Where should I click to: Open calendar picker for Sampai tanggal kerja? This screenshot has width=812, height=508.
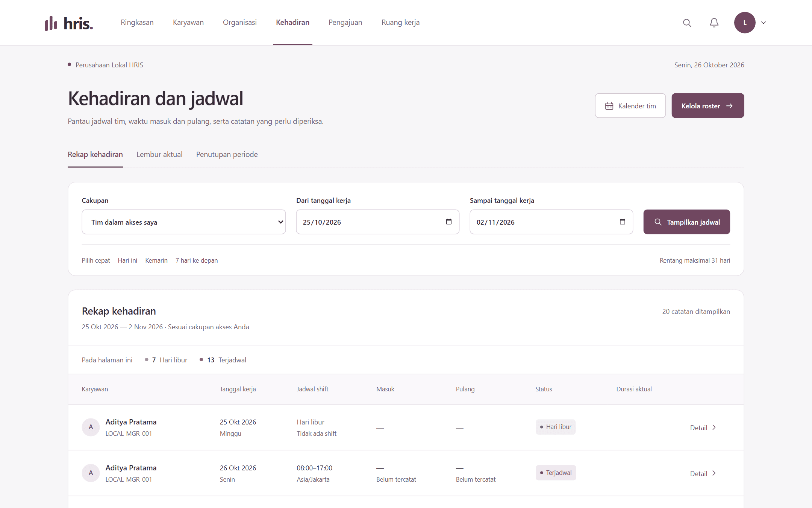[623, 222]
